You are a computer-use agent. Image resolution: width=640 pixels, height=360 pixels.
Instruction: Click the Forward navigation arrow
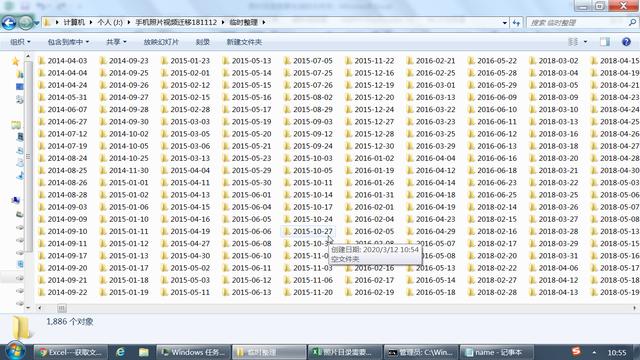pyautogui.click(x=26, y=23)
